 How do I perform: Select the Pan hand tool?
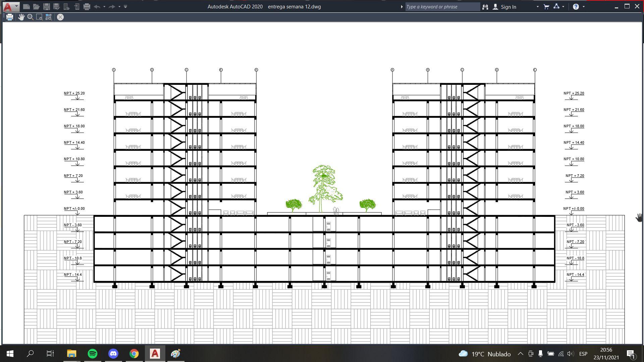(x=21, y=17)
